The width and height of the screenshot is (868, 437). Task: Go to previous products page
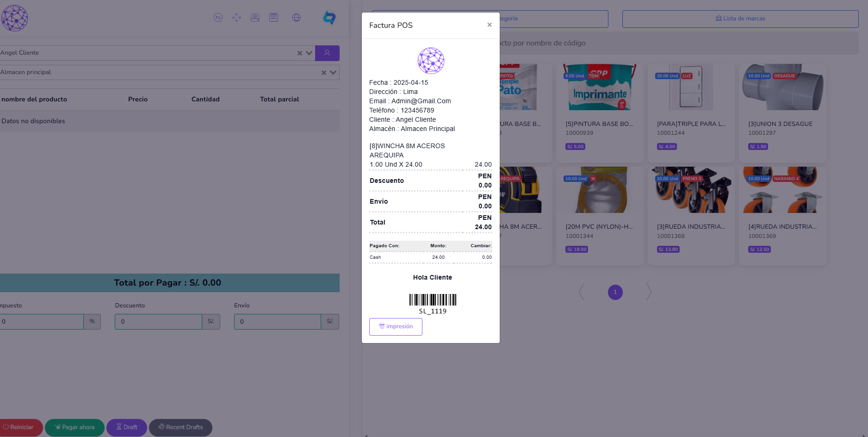582,292
